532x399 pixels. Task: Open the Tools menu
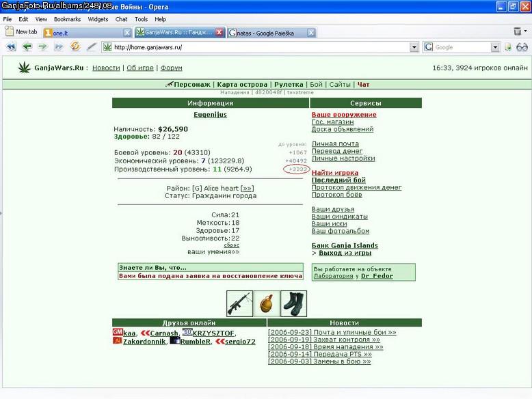(141, 19)
